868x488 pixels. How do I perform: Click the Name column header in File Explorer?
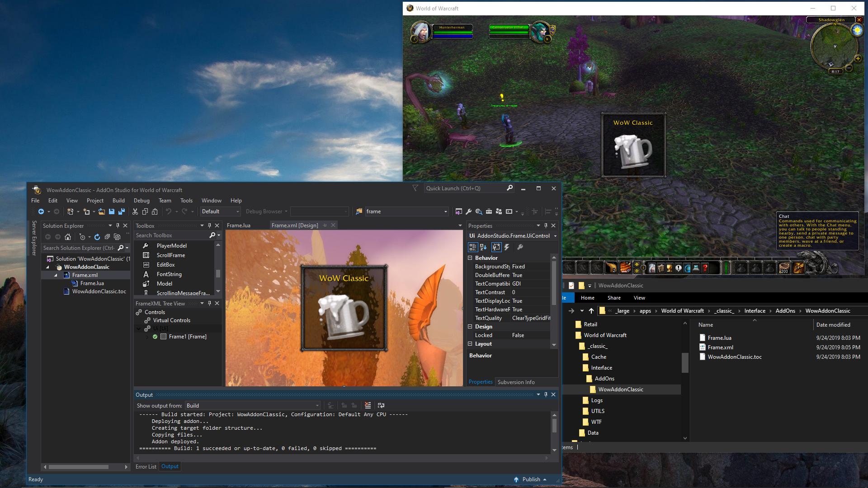click(x=706, y=325)
